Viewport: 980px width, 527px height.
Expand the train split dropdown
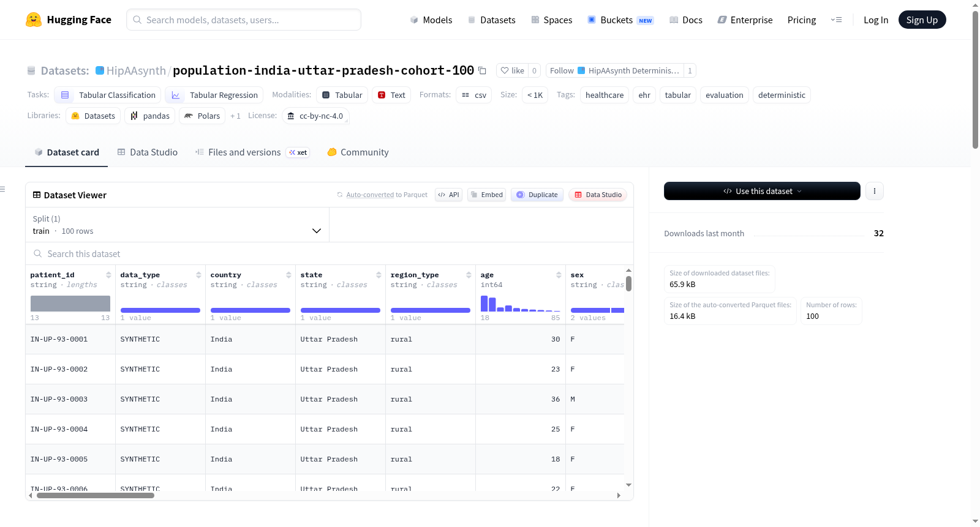pos(177,225)
